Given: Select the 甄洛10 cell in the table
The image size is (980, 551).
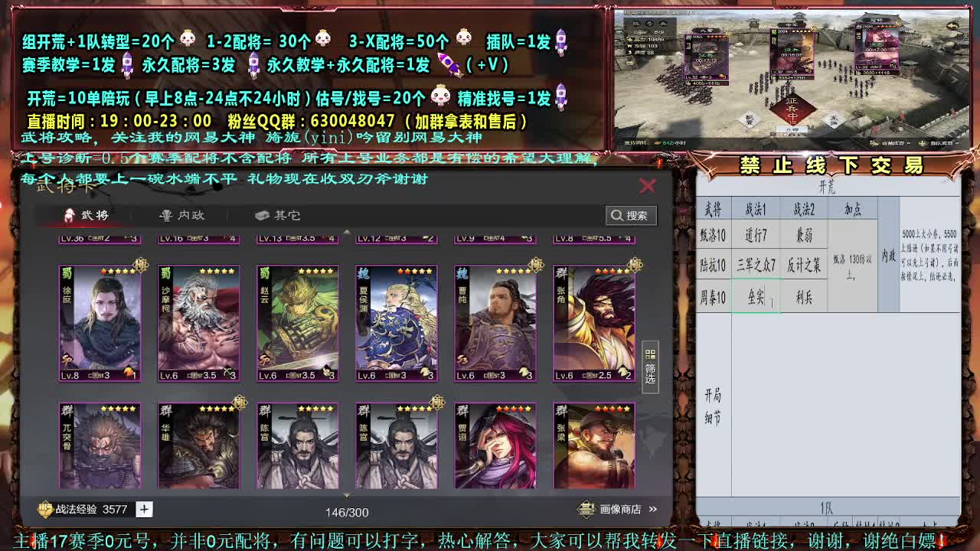Looking at the screenshot, I should coord(713,235).
